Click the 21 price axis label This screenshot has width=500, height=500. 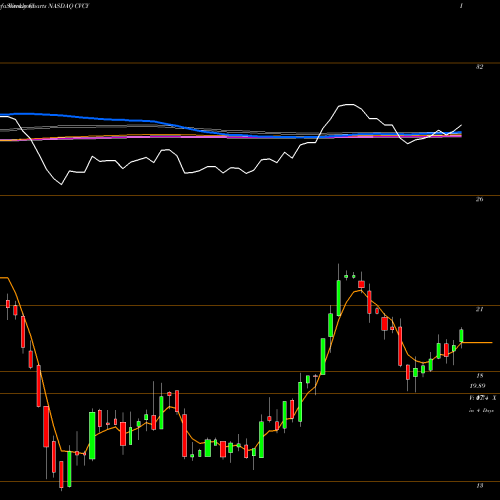[x=479, y=309]
